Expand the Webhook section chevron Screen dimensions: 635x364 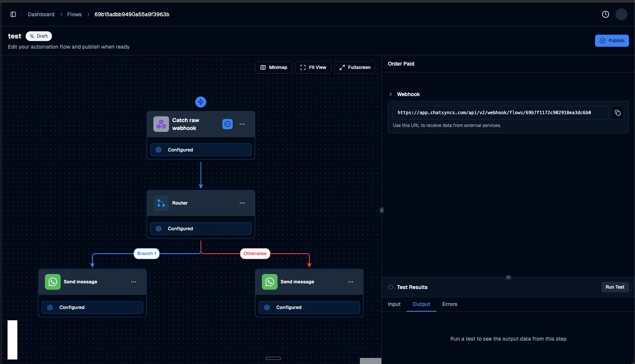pos(390,94)
